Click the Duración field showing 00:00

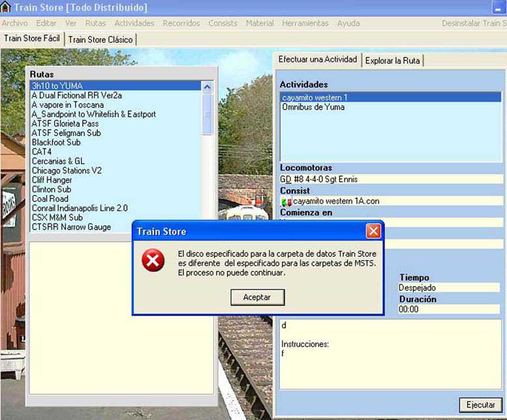pyautogui.click(x=449, y=309)
